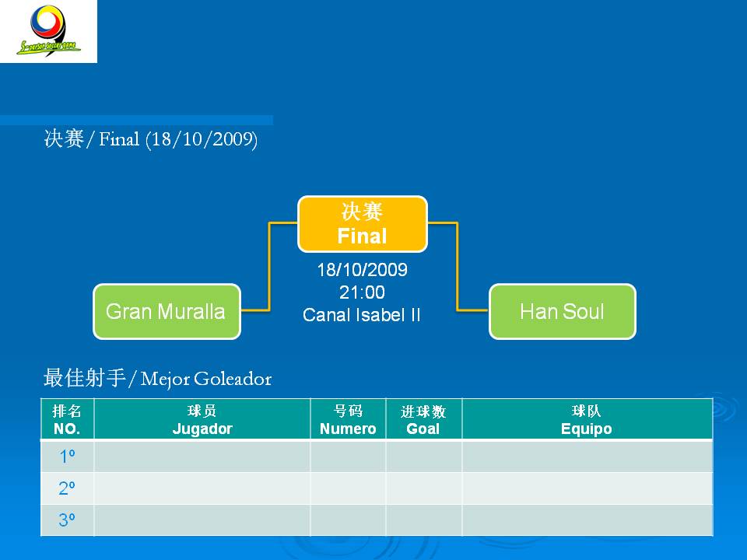The height and width of the screenshot is (560, 747).
Task: Select the yellow Final box
Action: (x=362, y=224)
